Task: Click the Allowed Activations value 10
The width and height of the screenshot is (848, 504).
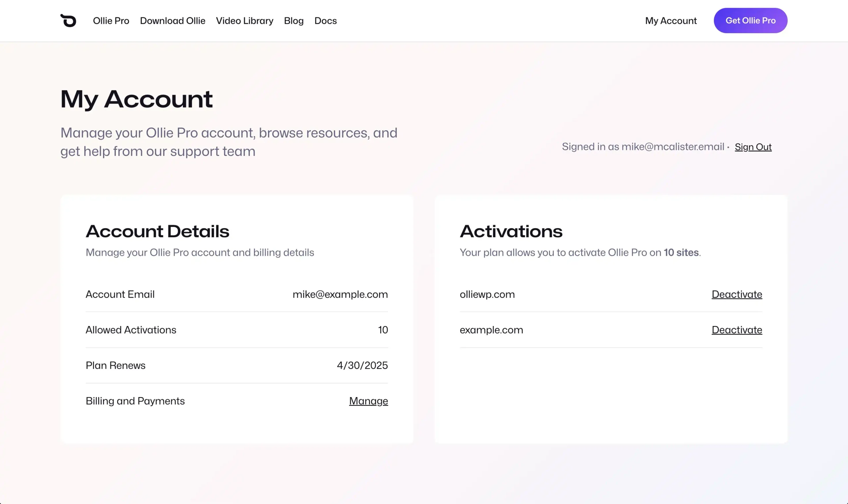Action: (x=383, y=330)
